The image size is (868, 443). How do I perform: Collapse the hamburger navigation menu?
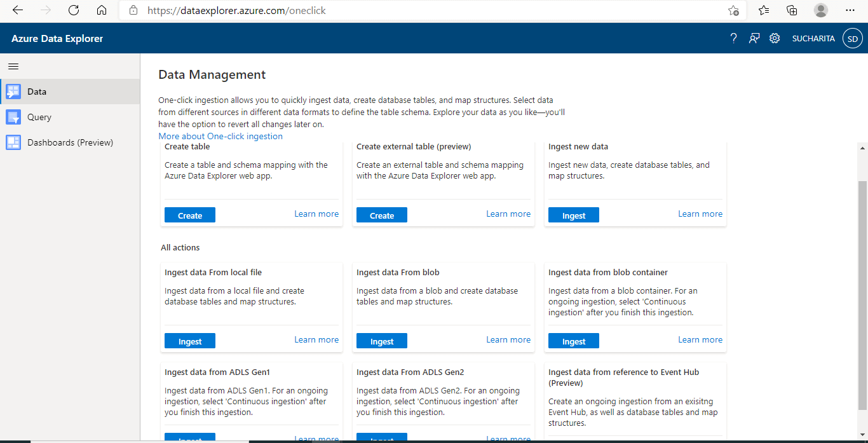(x=13, y=66)
